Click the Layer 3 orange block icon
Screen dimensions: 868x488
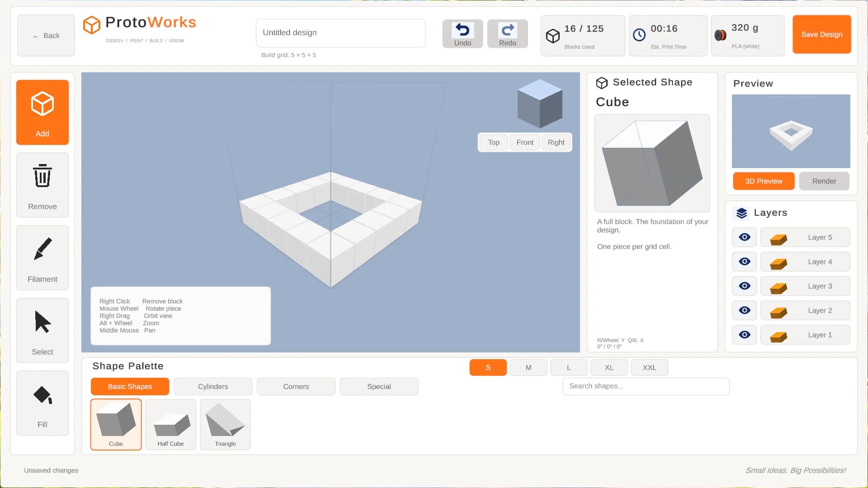click(x=778, y=288)
